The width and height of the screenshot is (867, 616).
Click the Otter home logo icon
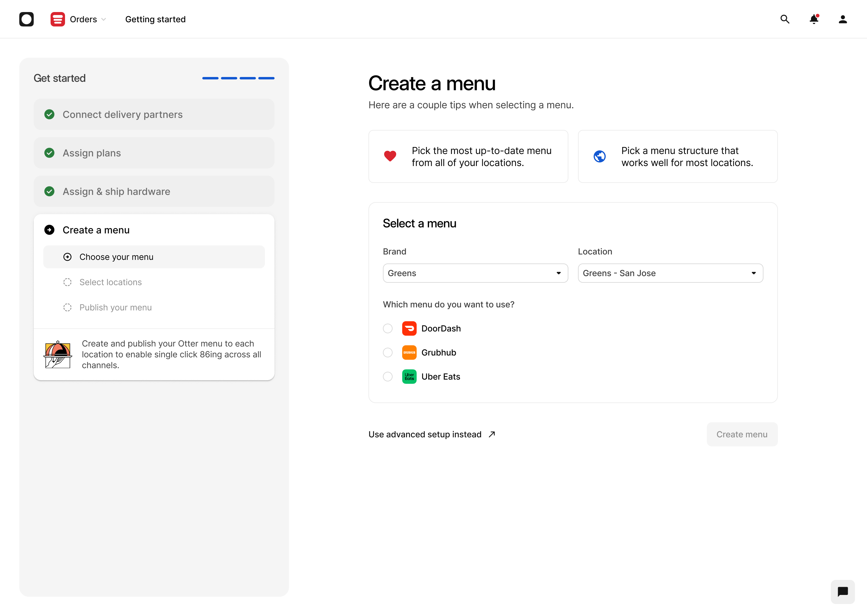tap(26, 19)
